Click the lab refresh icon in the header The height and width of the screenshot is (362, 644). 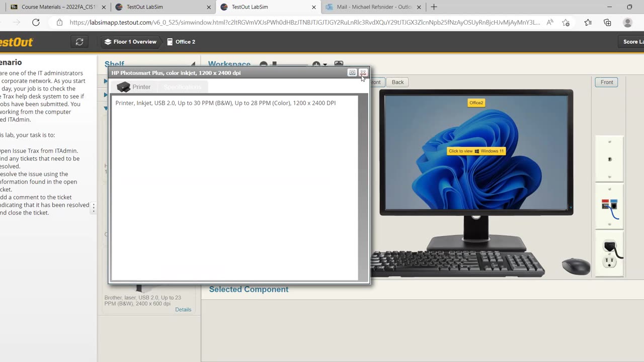point(79,42)
